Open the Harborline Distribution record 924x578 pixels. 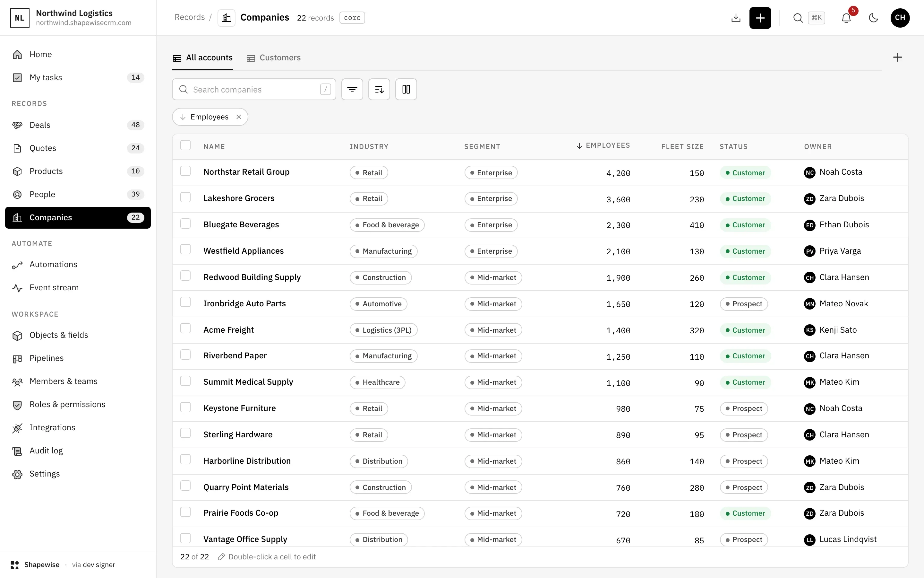click(x=247, y=461)
